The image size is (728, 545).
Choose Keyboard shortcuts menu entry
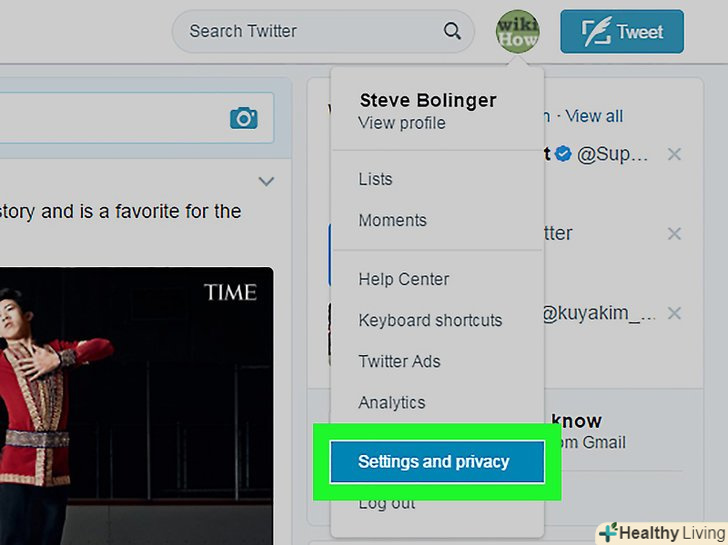pyautogui.click(x=430, y=320)
